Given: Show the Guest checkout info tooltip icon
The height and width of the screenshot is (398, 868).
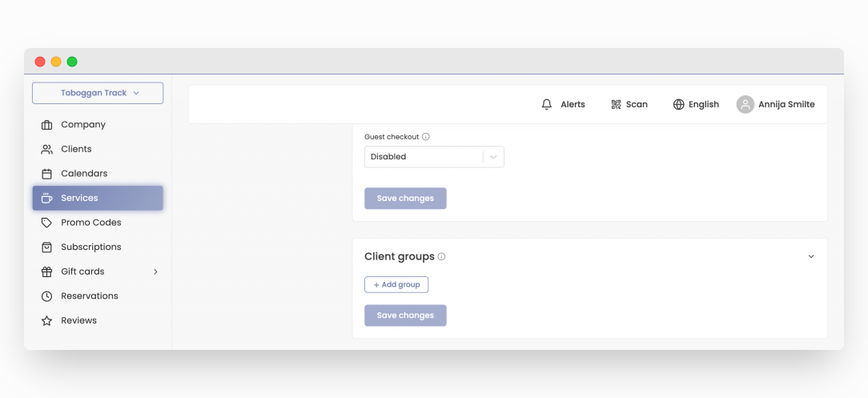Looking at the screenshot, I should [x=426, y=137].
